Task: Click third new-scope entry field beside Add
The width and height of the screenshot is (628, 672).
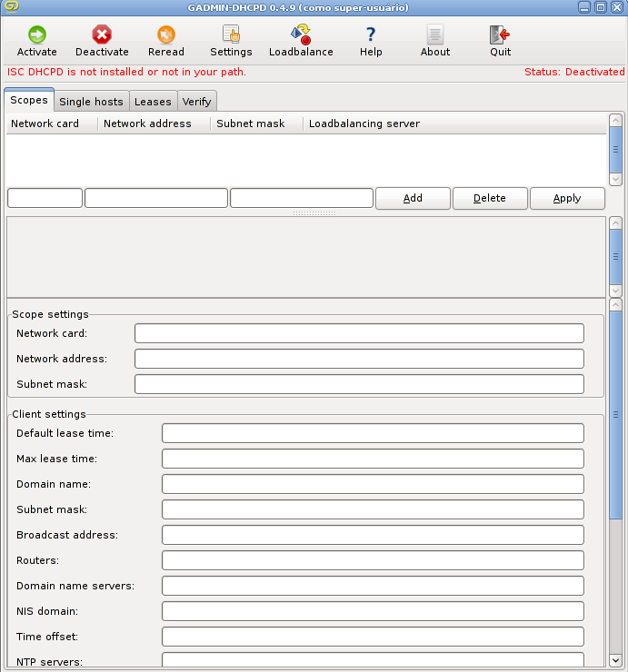Action: [x=302, y=198]
